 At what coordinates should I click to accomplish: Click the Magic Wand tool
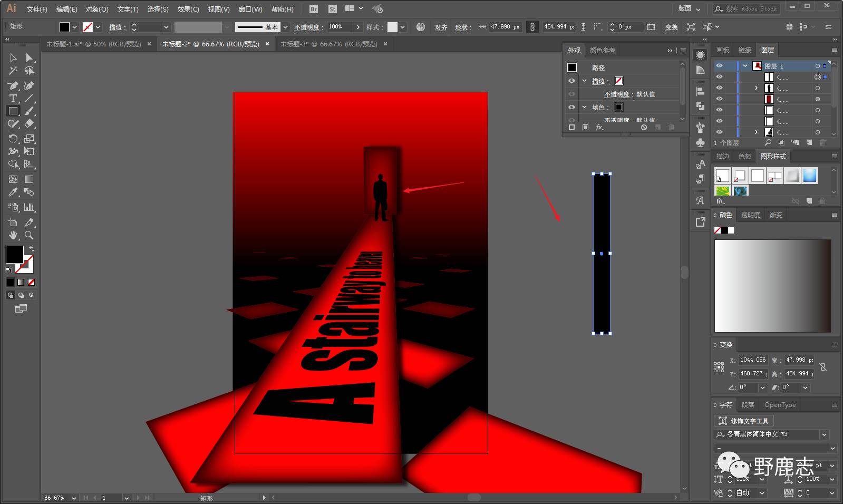pos(13,71)
